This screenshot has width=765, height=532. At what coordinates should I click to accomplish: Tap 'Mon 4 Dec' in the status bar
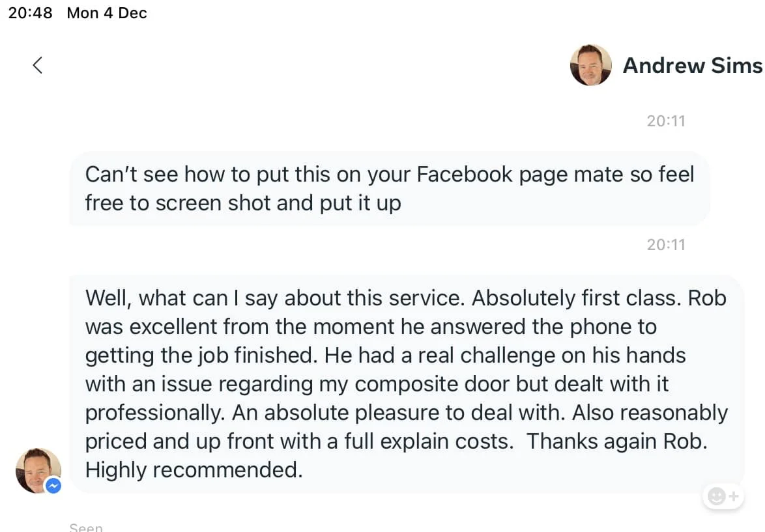(x=106, y=12)
